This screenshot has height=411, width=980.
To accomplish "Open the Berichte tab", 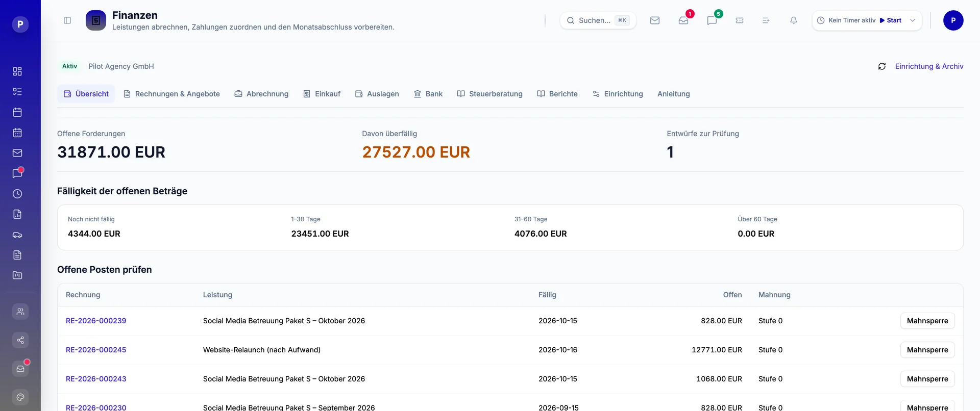I will point(557,94).
